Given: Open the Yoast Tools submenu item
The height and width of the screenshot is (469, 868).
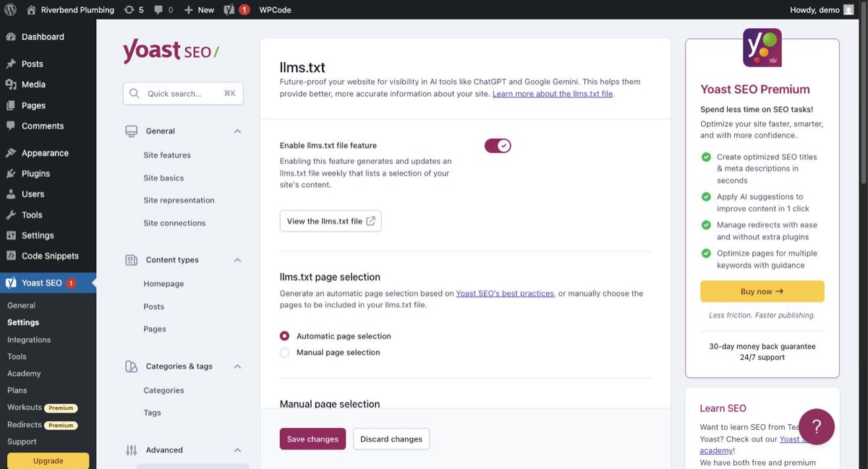Looking at the screenshot, I should pyautogui.click(x=17, y=356).
